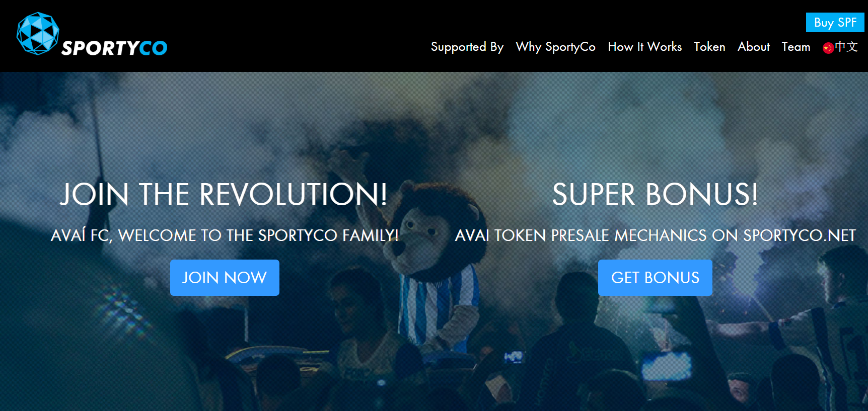Click the SUPER BONUS! heading
The image size is (868, 411).
[655, 194]
